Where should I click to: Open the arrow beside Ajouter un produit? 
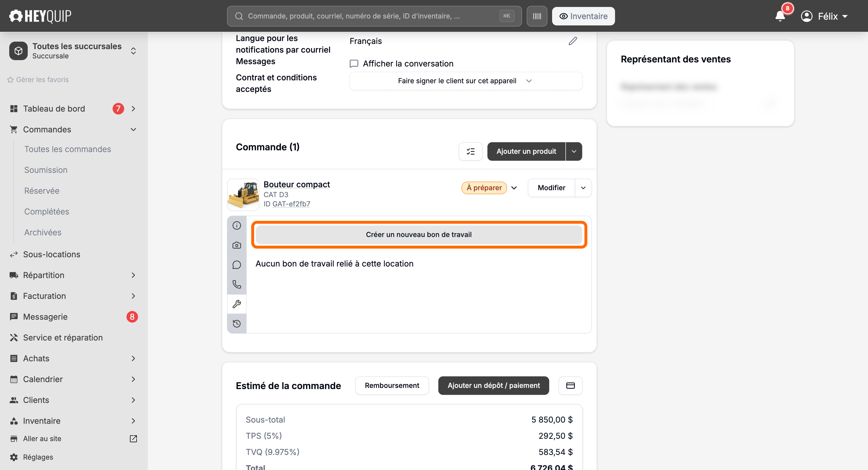click(574, 151)
